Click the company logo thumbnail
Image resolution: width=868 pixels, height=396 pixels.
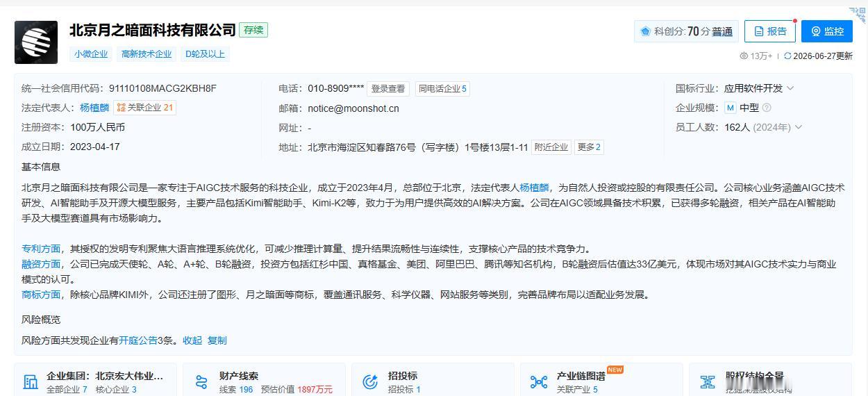tap(36, 42)
